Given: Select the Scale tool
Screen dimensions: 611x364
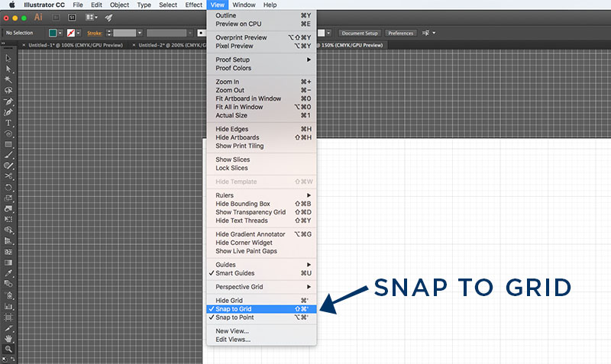Looking at the screenshot, I should click(8, 198).
